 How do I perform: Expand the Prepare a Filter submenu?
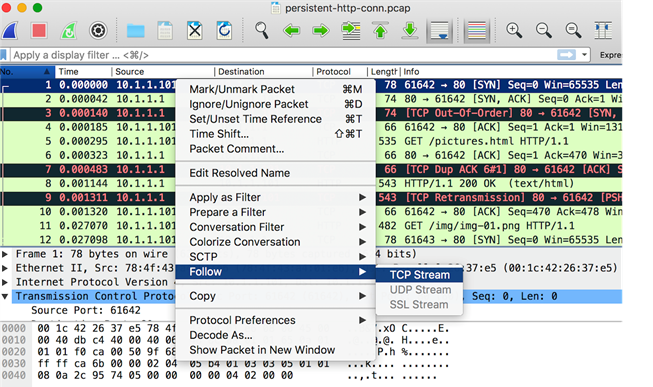click(275, 212)
